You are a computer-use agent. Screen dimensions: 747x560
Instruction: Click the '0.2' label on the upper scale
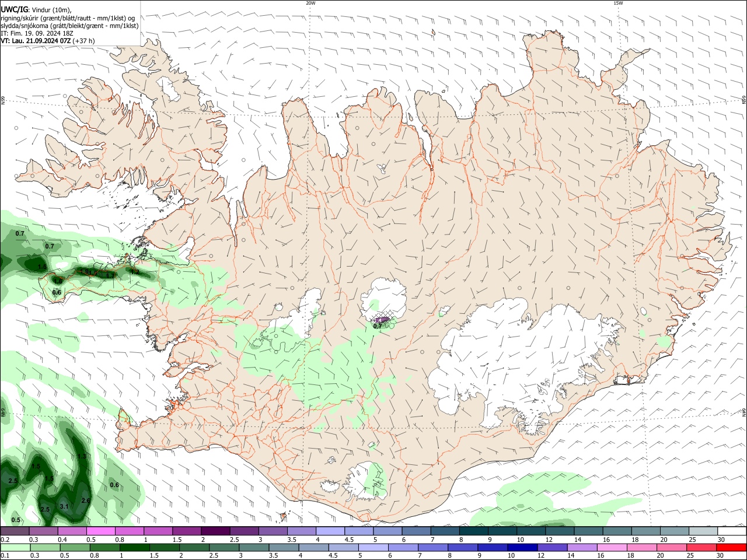tap(5, 540)
